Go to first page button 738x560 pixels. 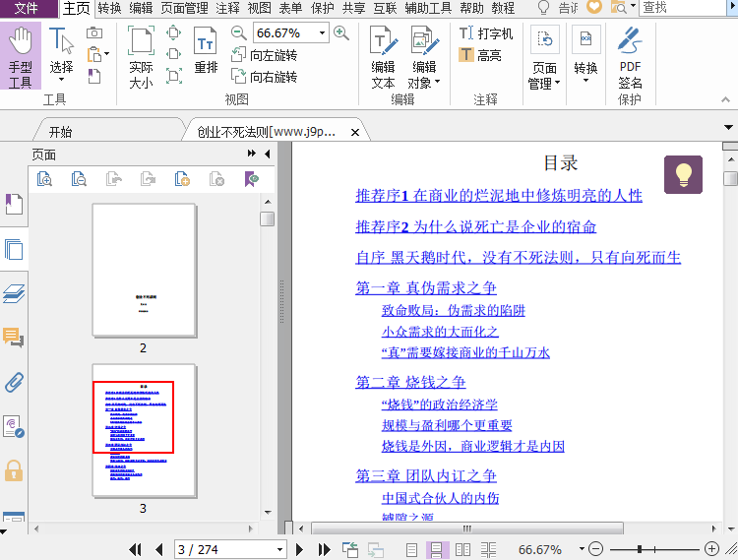coord(135,549)
